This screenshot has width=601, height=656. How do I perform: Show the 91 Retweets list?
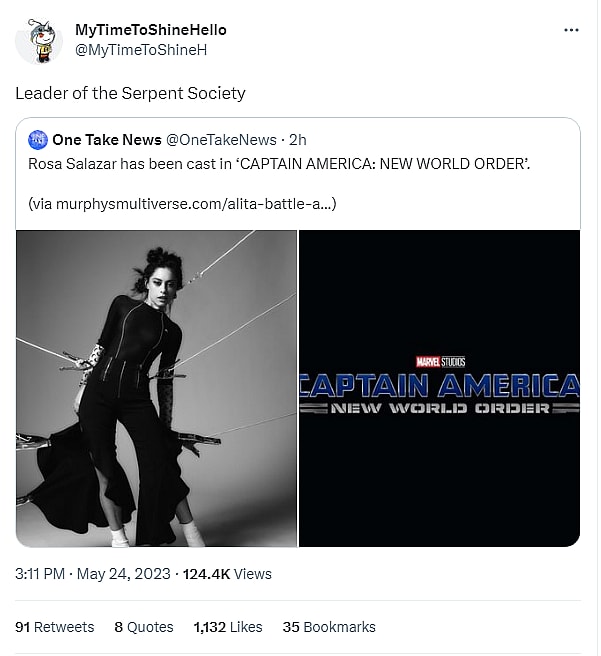(x=55, y=627)
